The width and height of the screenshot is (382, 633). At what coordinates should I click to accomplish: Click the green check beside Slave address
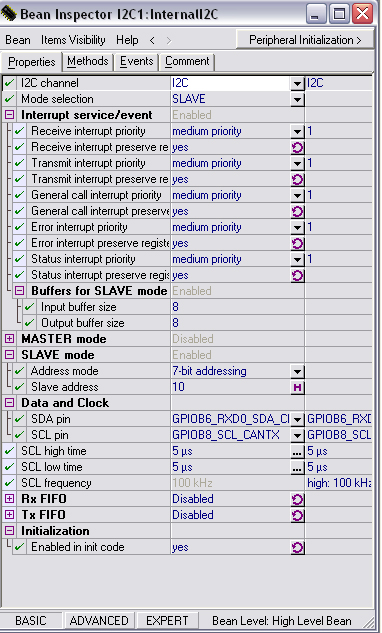tap(19, 387)
